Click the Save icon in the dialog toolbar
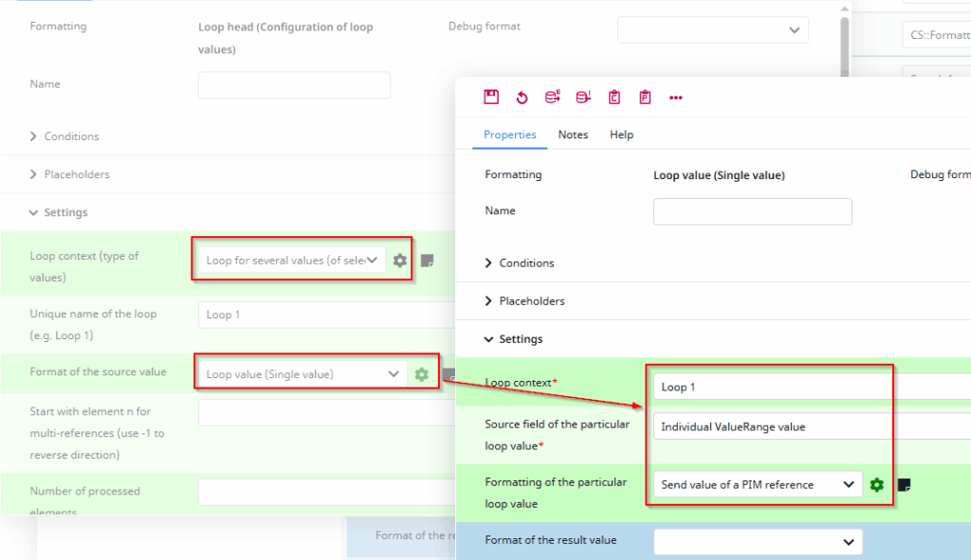The height and width of the screenshot is (560, 971). 491,97
